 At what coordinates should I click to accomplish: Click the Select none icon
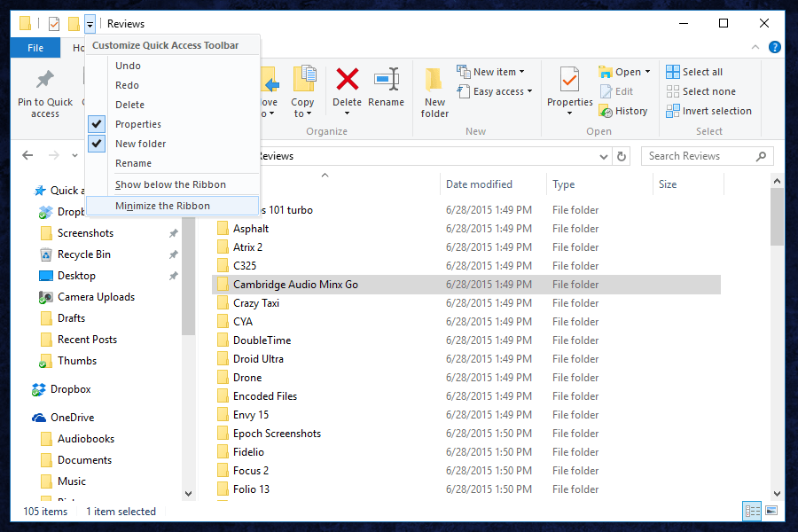click(672, 91)
